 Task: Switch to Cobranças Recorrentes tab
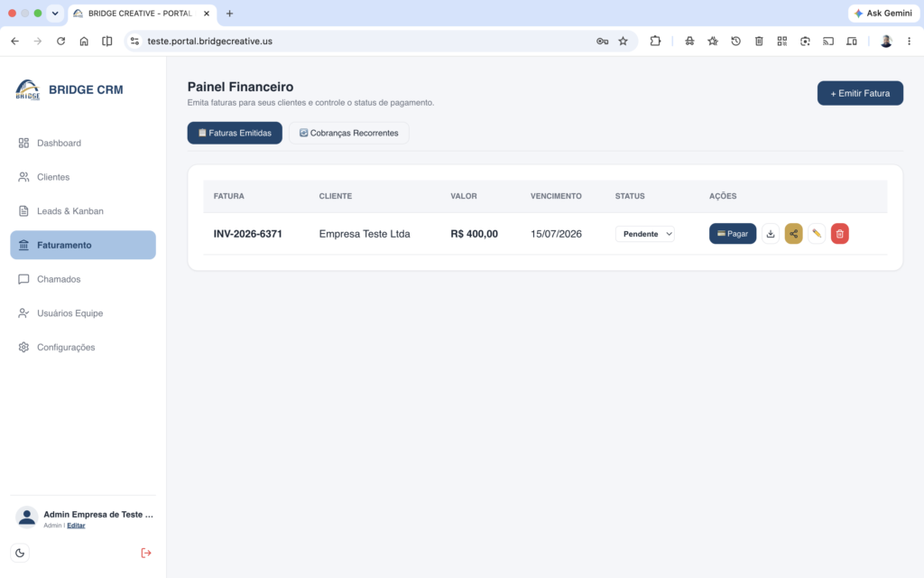(x=349, y=133)
